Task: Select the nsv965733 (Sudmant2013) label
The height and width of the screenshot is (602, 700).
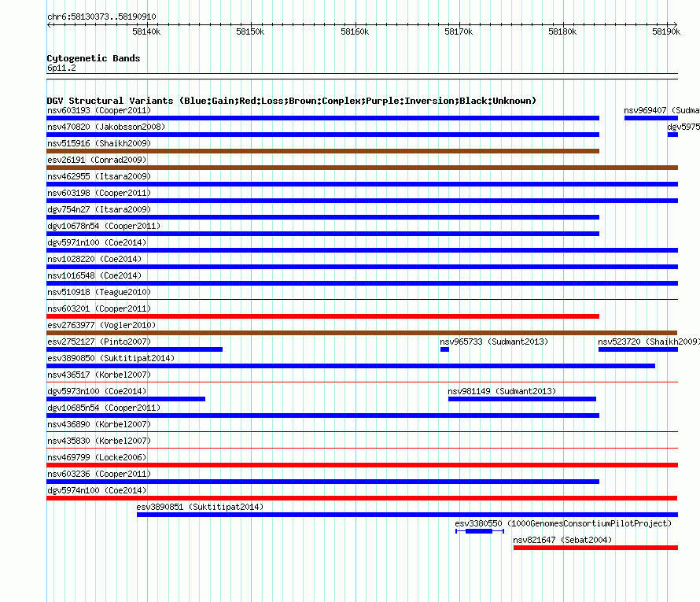Action: point(494,342)
